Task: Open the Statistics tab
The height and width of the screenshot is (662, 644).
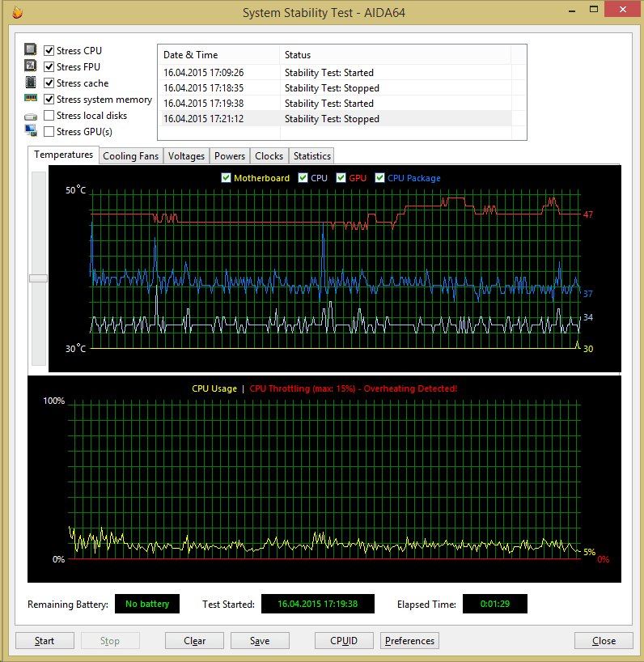Action: (311, 156)
